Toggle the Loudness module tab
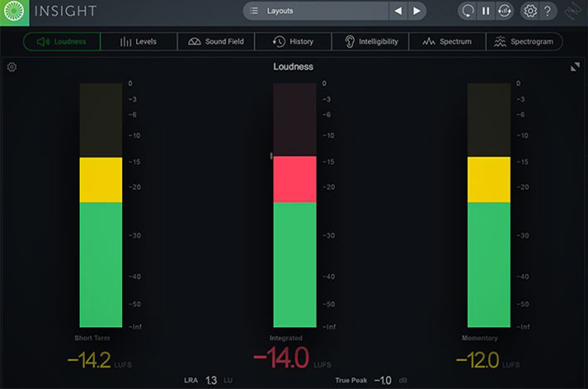Screen dimensions: 588x389 pyautogui.click(x=62, y=42)
